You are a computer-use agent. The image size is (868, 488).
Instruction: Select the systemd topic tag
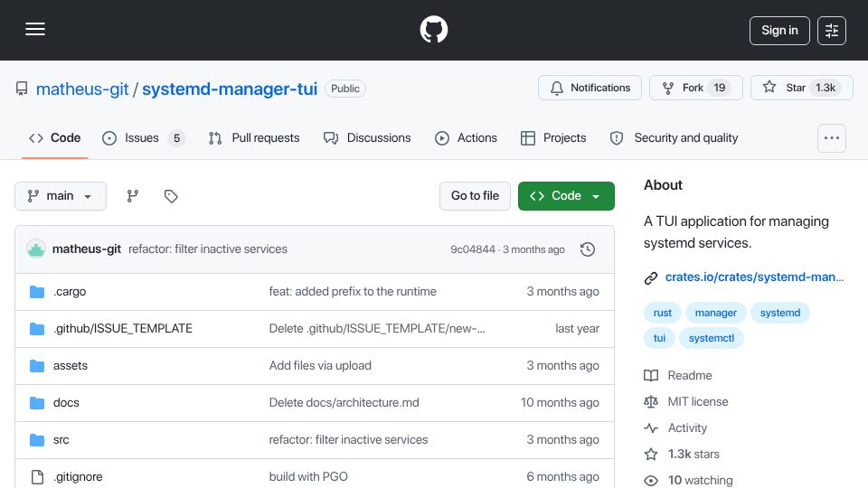coord(780,313)
